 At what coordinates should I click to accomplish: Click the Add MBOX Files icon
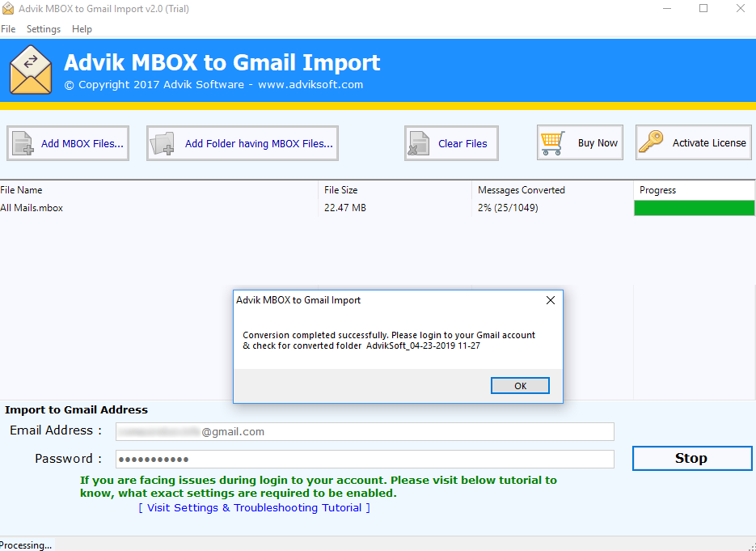click(x=23, y=142)
